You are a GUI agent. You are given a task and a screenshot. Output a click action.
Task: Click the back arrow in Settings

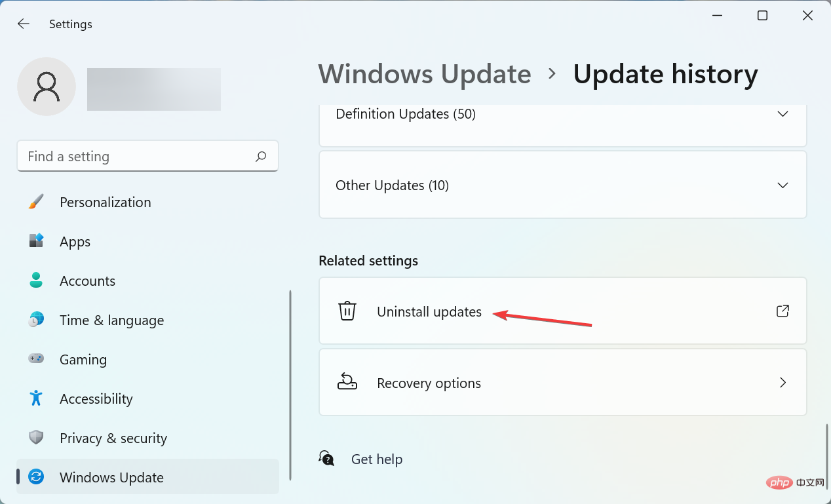24,24
